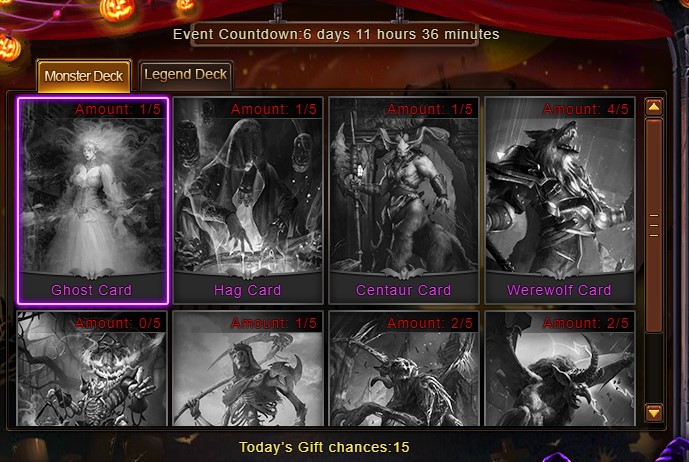Image resolution: width=689 pixels, height=462 pixels.
Task: Click the Hag Card amount 1/5 label
Action: pos(274,109)
